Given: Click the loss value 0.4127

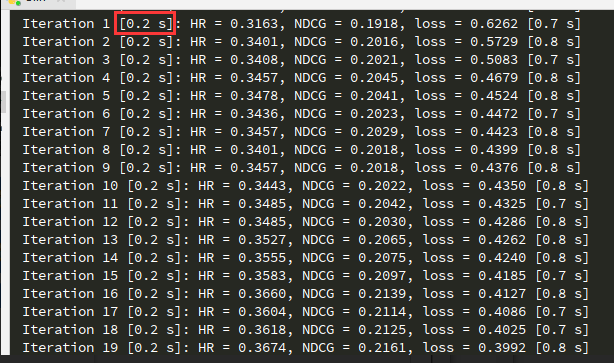Looking at the screenshot, I should click(502, 294).
